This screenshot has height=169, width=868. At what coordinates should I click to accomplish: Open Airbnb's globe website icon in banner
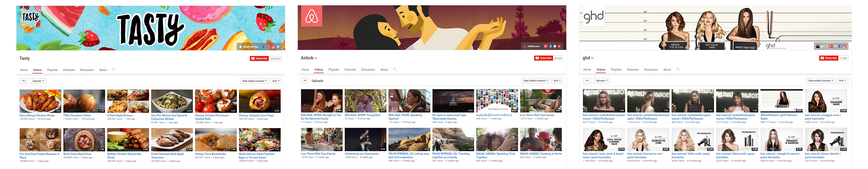555,46
